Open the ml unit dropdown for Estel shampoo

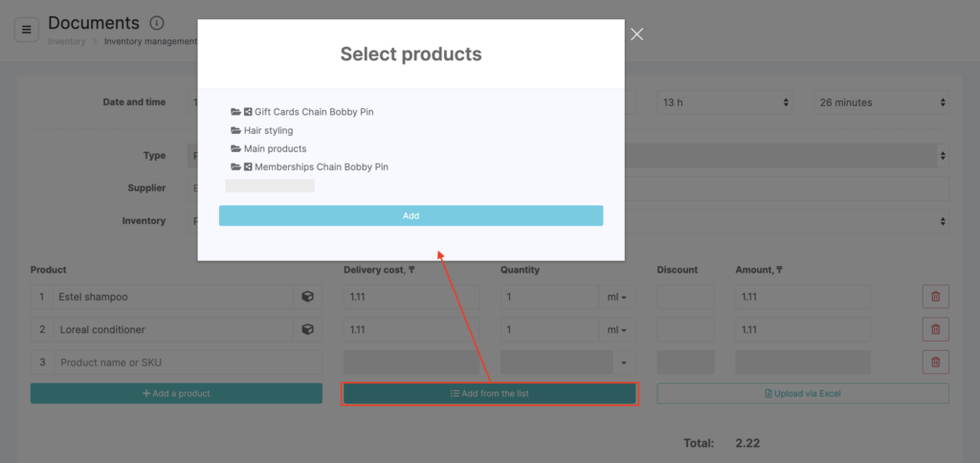coord(617,298)
